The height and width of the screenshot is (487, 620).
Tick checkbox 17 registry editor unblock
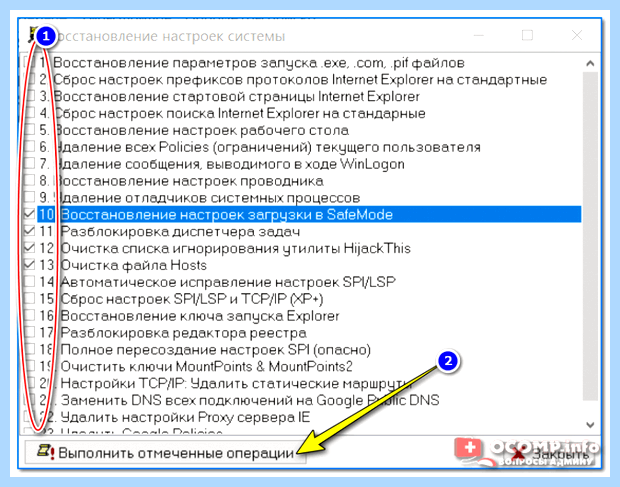[x=29, y=332]
